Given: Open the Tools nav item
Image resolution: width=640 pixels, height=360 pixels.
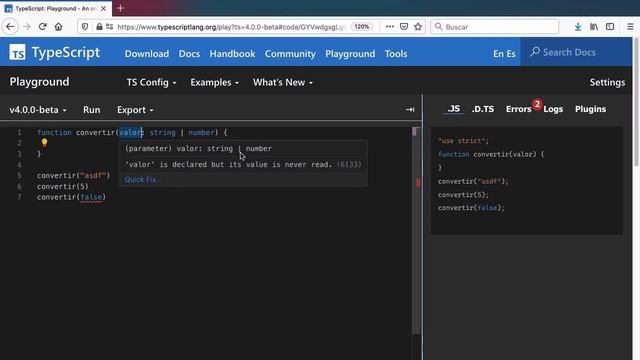Looking at the screenshot, I should [396, 54].
